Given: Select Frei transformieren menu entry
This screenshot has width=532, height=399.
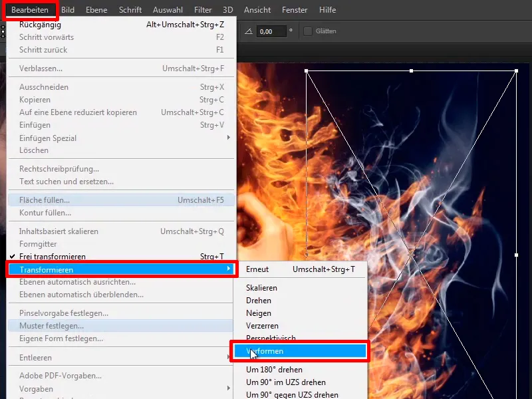Looking at the screenshot, I should 122,257.
